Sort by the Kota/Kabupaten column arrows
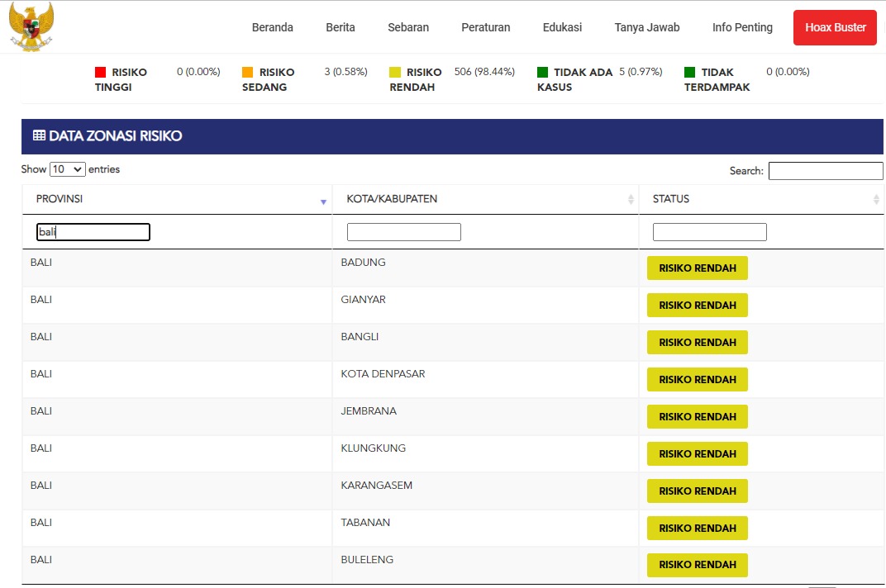 pyautogui.click(x=631, y=199)
